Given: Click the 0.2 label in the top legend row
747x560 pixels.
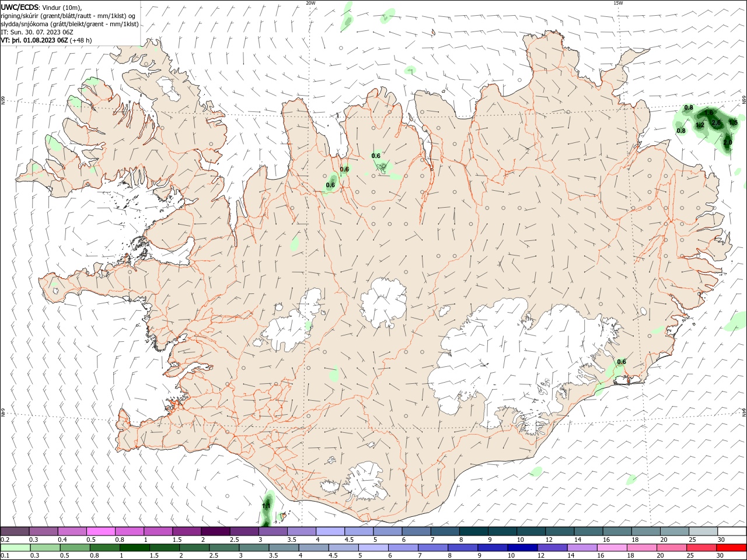Looking at the screenshot, I should click(5, 540).
